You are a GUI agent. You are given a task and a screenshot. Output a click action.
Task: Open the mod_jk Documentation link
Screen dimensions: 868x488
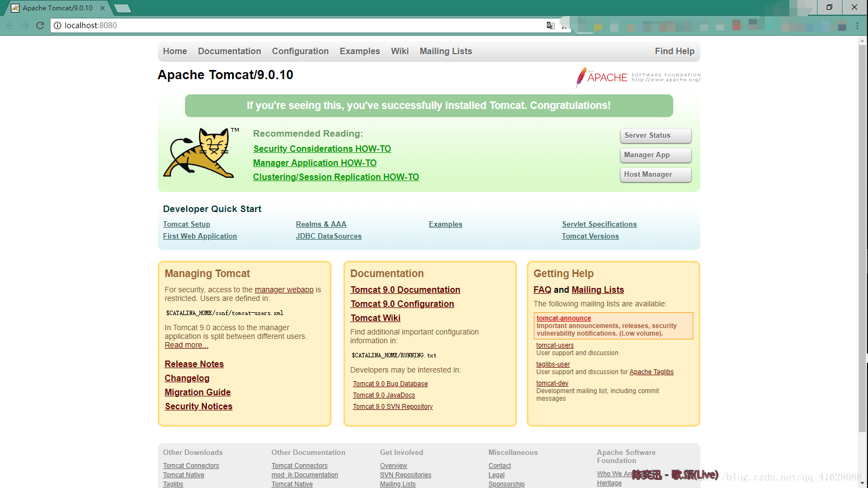coord(305,475)
